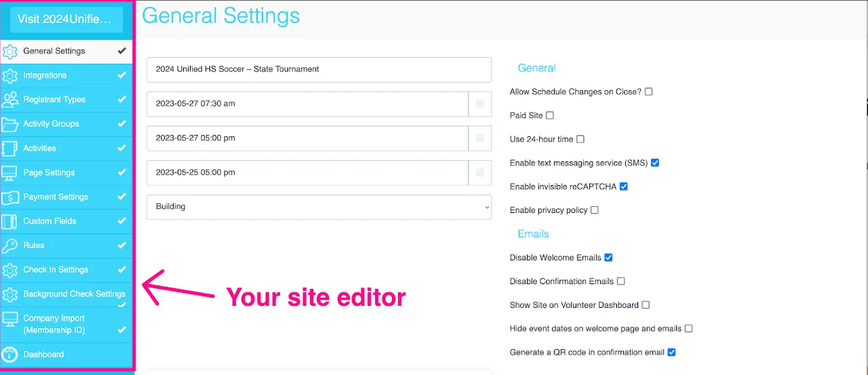Click the General Settings gear icon

(10, 52)
